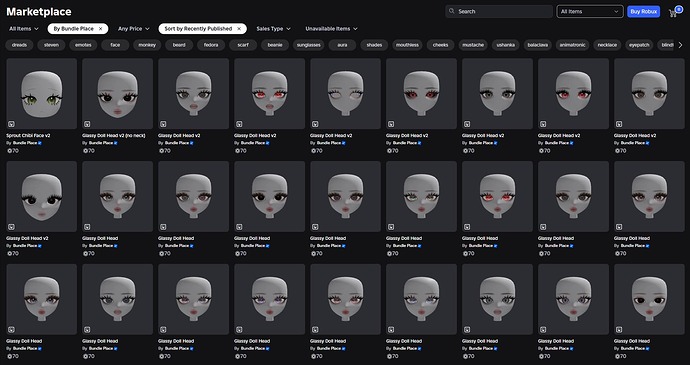The width and height of the screenshot is (690, 365).
Task: Focus the Search input field
Action: tap(499, 11)
